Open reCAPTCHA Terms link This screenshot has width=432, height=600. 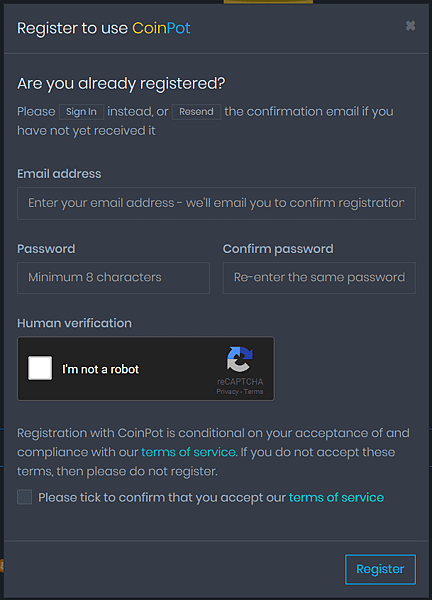[253, 391]
